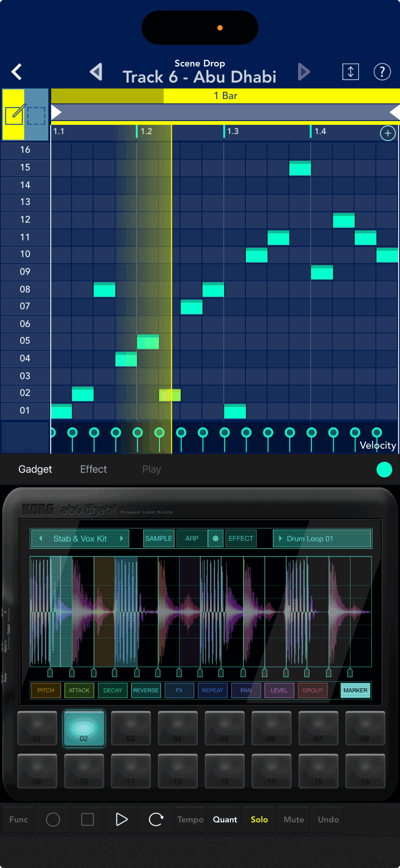The height and width of the screenshot is (868, 400).
Task: Toggle the loop playback icon
Action: (x=156, y=820)
